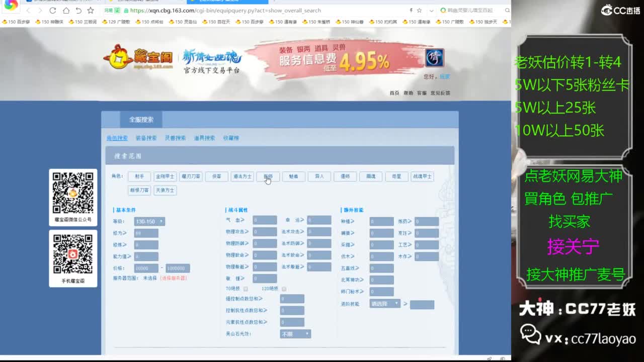Click the 倩 game icon near 您好
The height and width of the screenshot is (362, 644).
click(x=434, y=58)
